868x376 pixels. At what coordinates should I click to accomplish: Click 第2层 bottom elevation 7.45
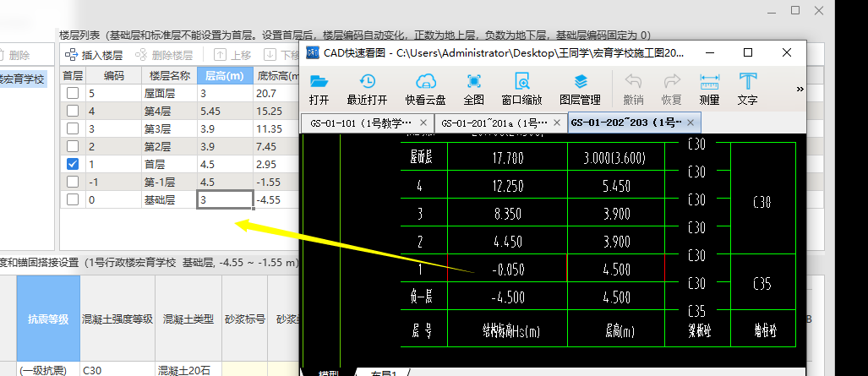coord(276,146)
